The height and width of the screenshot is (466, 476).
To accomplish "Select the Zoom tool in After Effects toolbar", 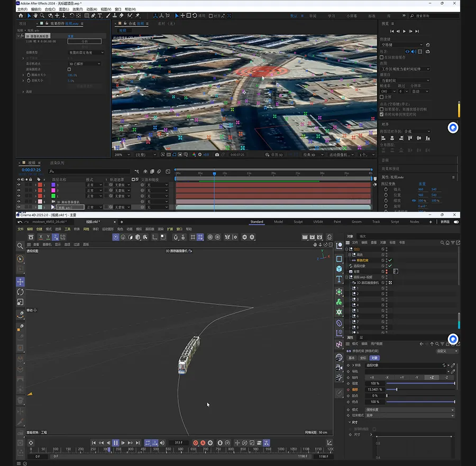I will coord(42,15).
